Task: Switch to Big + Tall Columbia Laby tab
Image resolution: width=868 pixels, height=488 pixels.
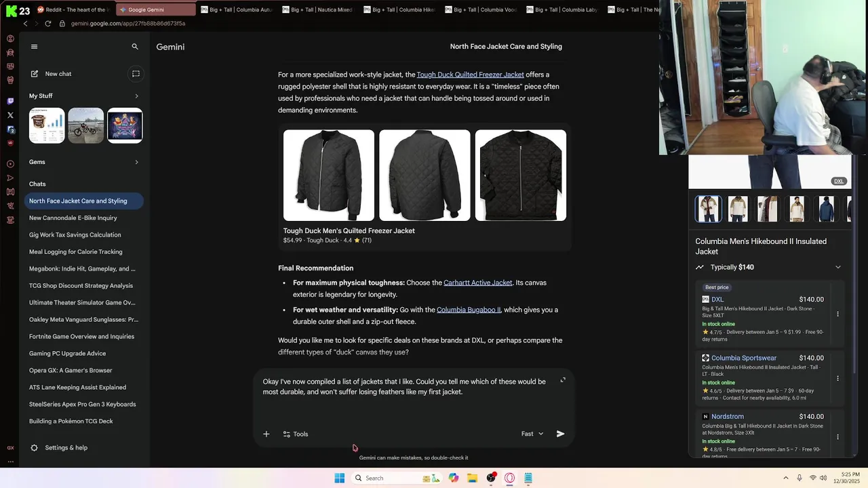Action: 563,9
